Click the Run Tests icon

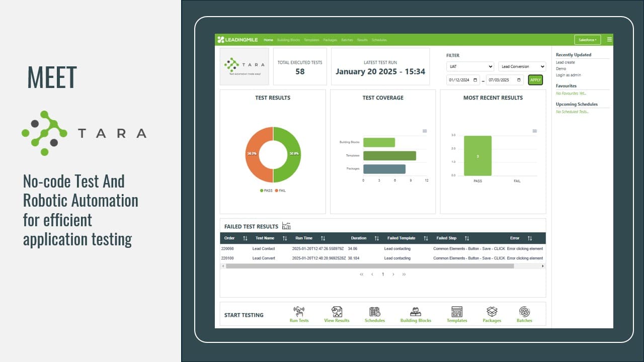299,312
